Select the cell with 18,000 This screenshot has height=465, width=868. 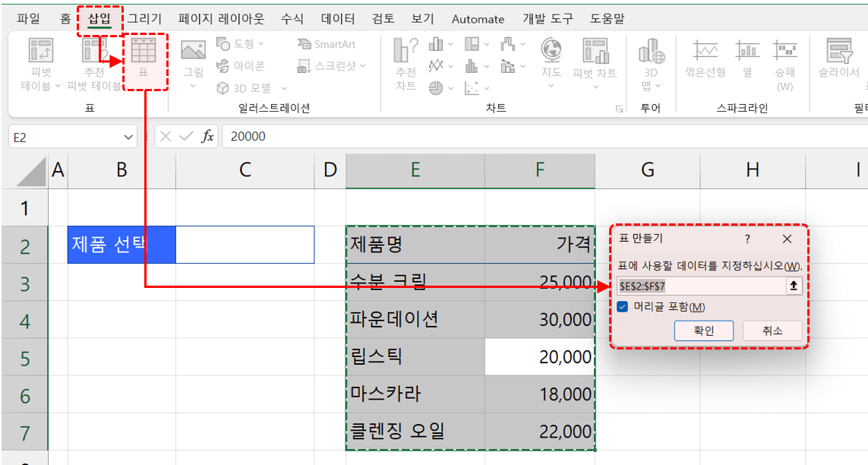pyautogui.click(x=540, y=394)
